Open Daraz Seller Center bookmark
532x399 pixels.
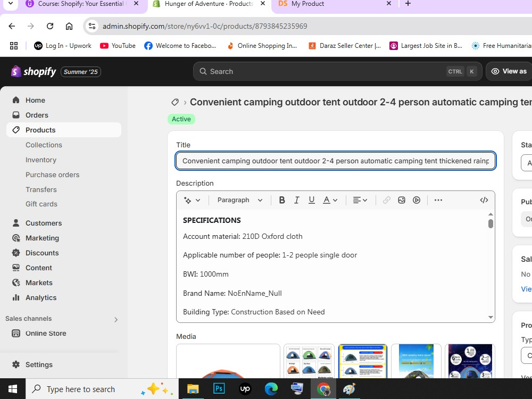[344, 46]
